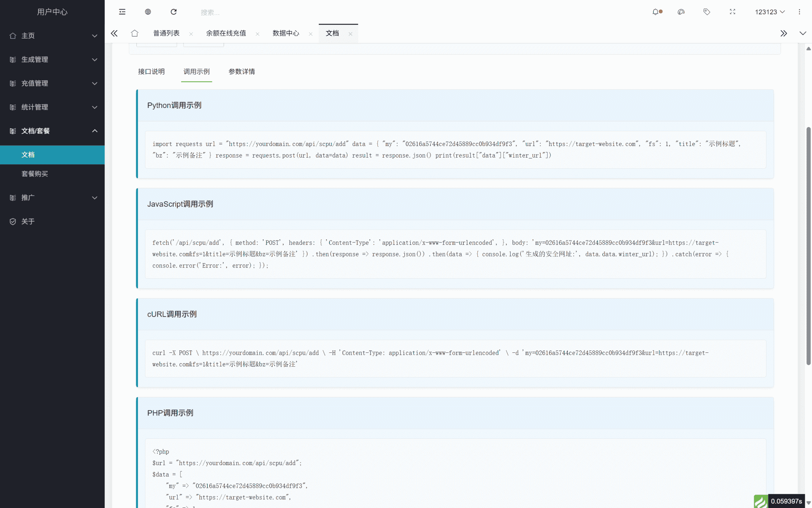Switch to the 接口说明 tab
Screen dimensions: 812x508
[151, 71]
